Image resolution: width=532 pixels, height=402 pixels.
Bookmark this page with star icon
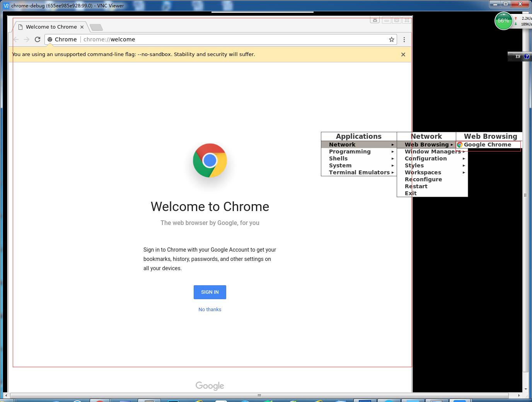coord(392,39)
